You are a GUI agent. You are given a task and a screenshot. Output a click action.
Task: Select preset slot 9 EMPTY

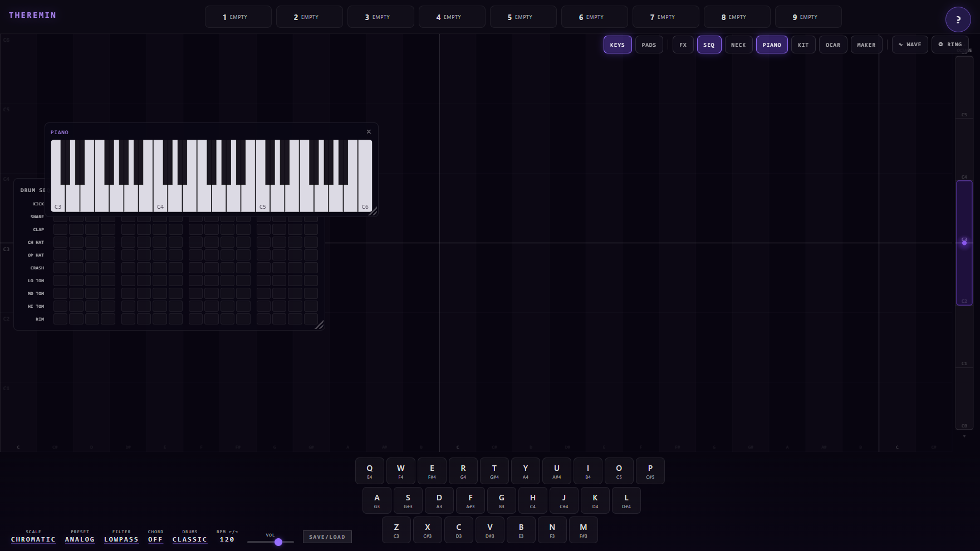pyautogui.click(x=808, y=17)
